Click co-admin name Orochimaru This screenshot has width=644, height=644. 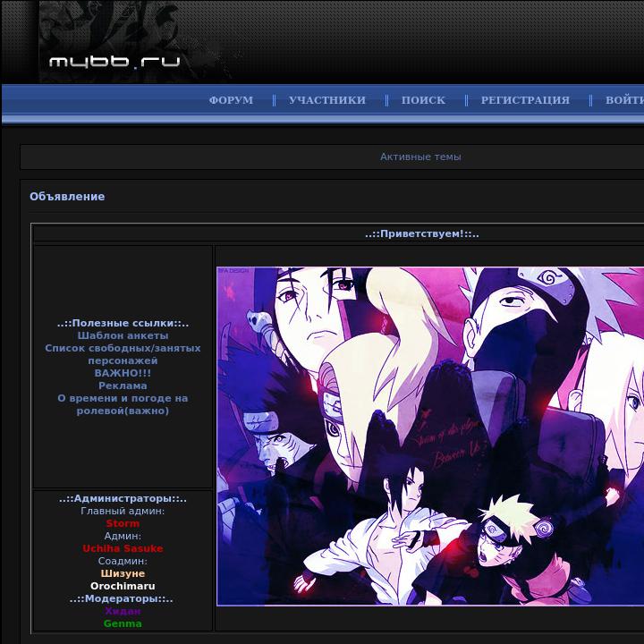tap(123, 586)
